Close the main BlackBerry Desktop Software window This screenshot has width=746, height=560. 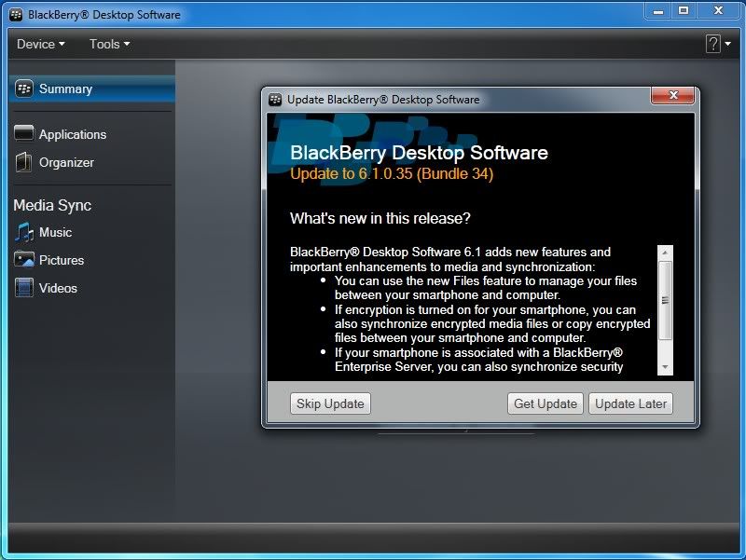[x=718, y=10]
